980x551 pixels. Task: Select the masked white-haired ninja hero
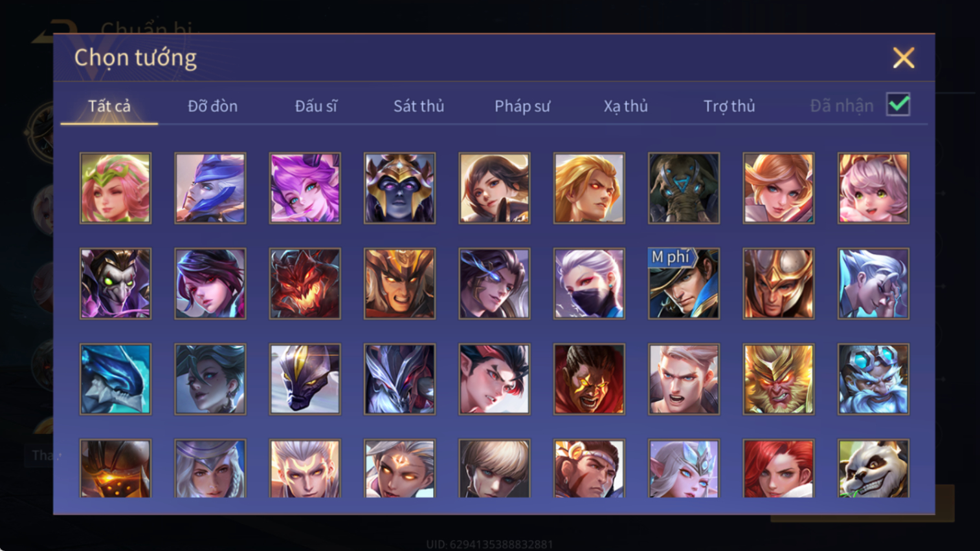pyautogui.click(x=589, y=283)
